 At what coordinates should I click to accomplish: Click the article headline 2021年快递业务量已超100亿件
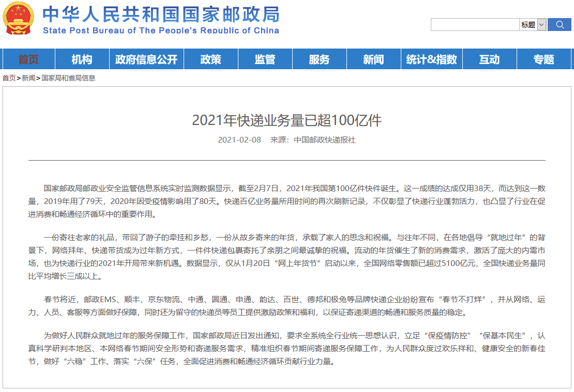point(286,120)
